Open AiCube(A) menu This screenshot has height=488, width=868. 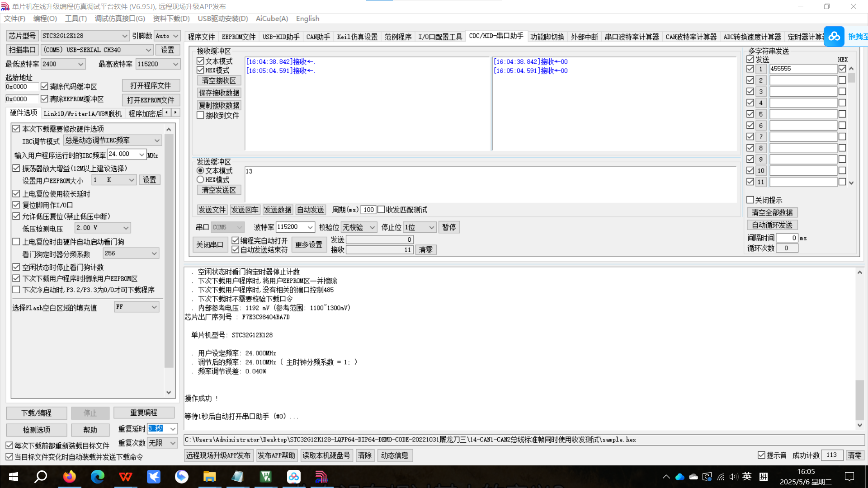[272, 19]
